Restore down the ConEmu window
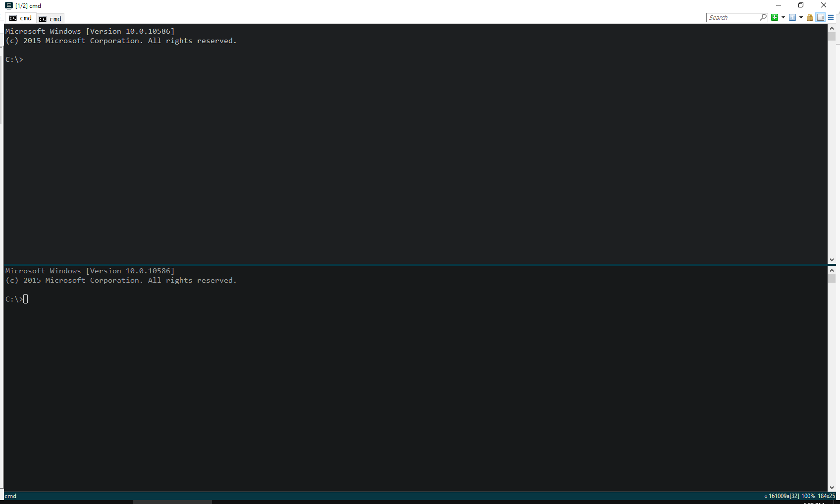The width and height of the screenshot is (840, 504). 801,5
